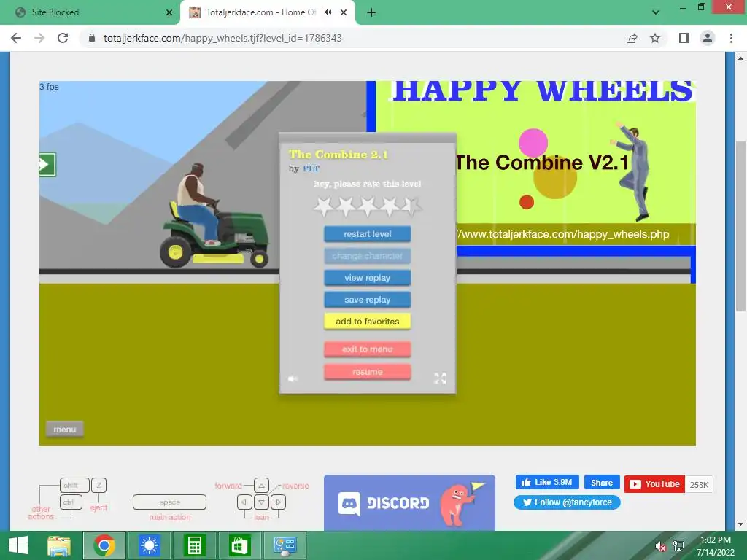Open the Control Panel taskbar icon
This screenshot has height=560, width=747.
point(285,545)
